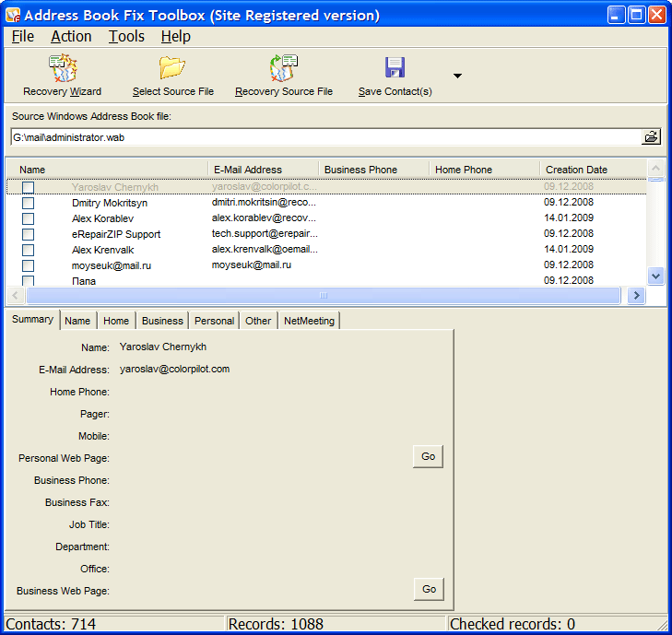Select eRepairZIP Support checkbox
This screenshot has height=635, width=672.
click(x=29, y=234)
